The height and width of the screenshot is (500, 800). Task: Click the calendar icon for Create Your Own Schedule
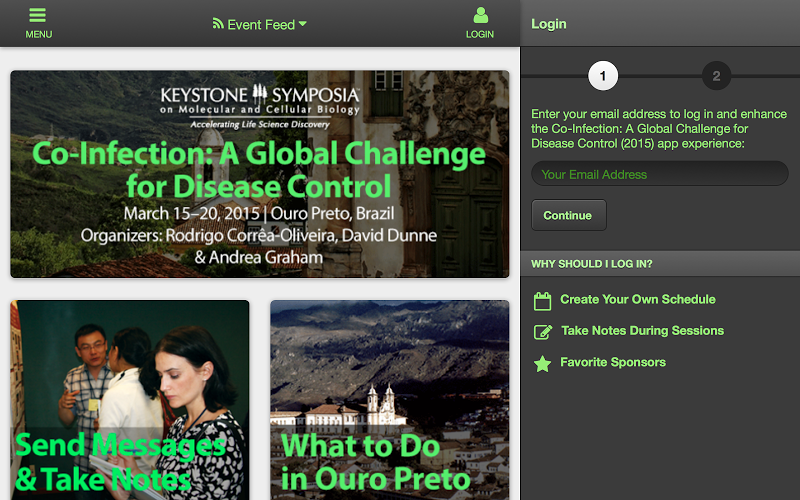pos(542,301)
